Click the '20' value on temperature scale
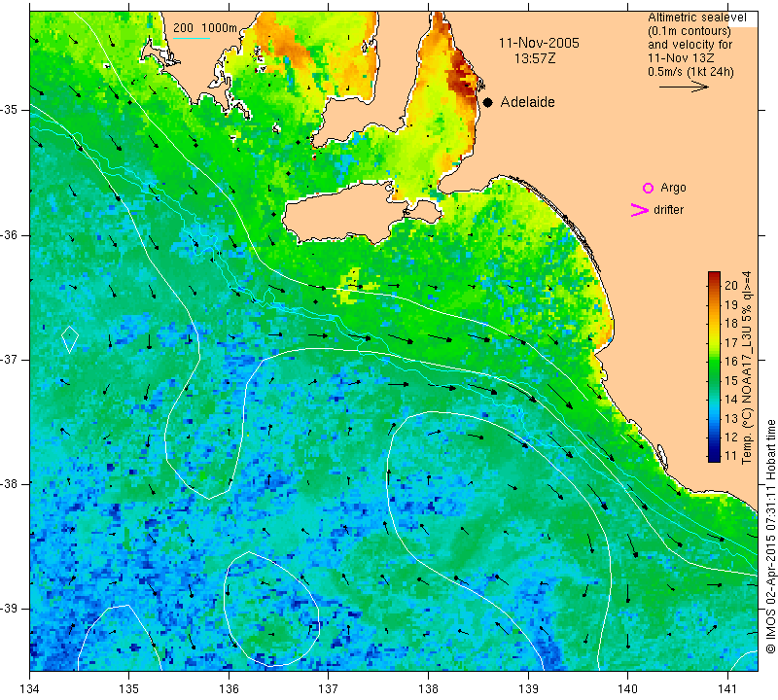This screenshot has width=778, height=700. click(731, 285)
